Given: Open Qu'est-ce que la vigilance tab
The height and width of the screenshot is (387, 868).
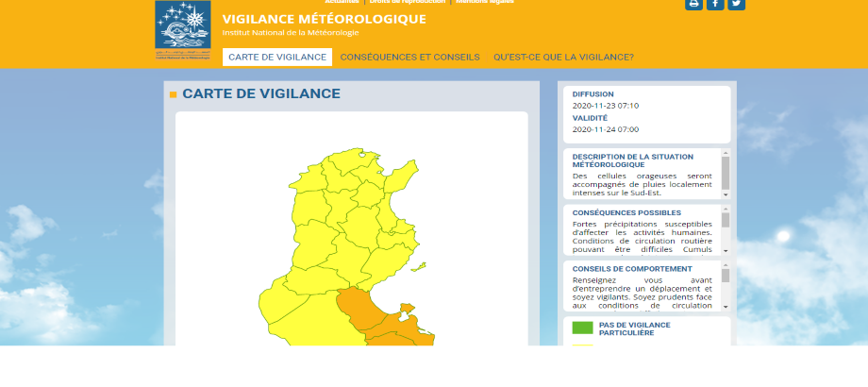Looking at the screenshot, I should [563, 57].
